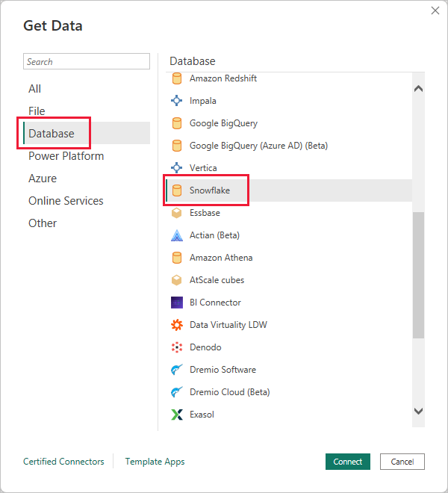Open the Certified Connectors link

63,462
